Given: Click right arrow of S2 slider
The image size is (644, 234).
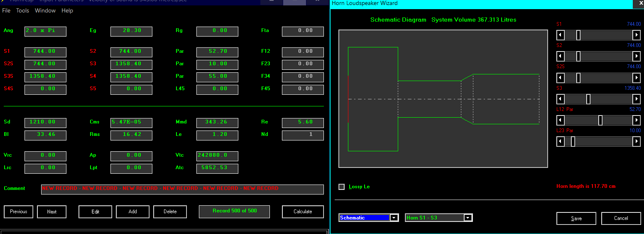Looking at the screenshot, I should tap(636, 56).
